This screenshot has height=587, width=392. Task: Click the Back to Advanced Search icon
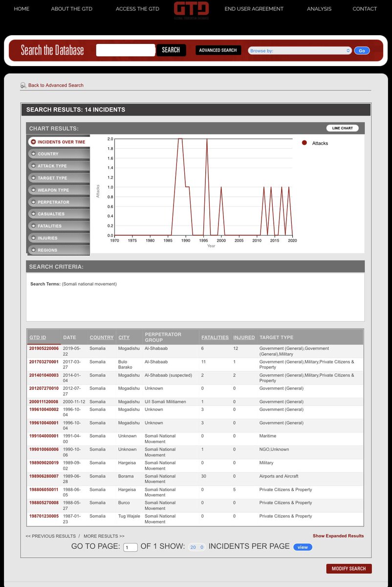[23, 85]
